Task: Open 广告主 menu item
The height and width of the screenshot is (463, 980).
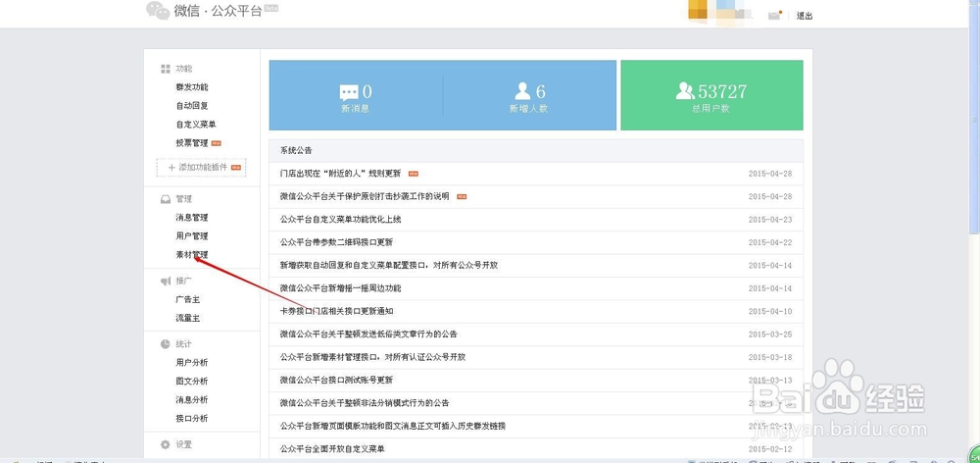Action: pyautogui.click(x=188, y=300)
